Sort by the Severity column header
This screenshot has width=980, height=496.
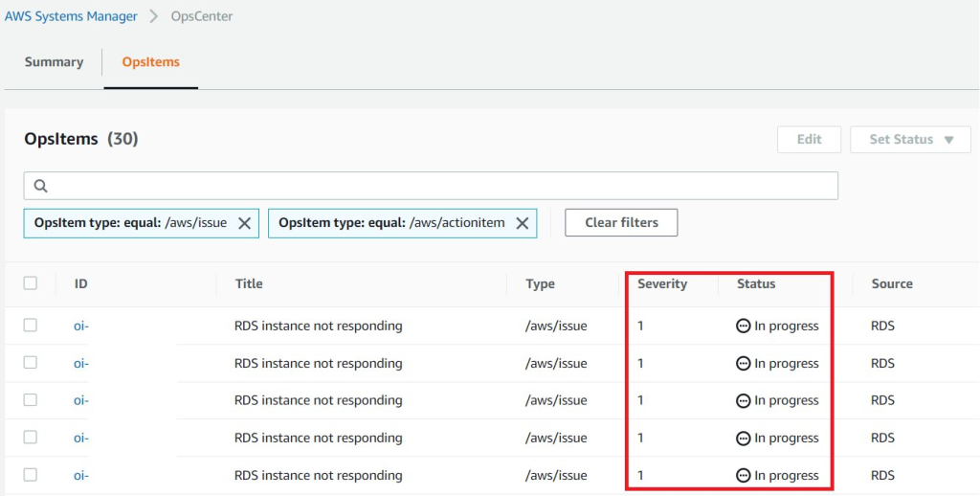(662, 284)
